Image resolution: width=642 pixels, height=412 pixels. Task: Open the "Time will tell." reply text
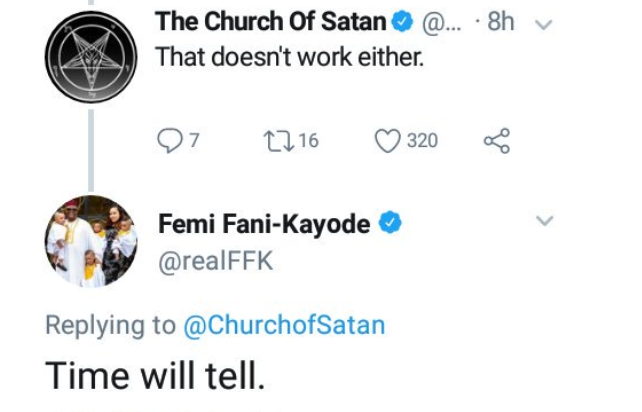(156, 373)
